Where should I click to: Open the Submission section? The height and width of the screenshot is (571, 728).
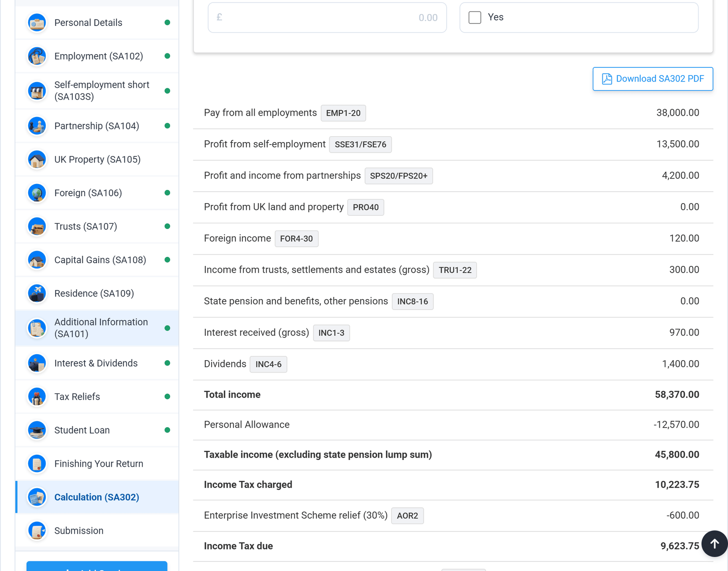tap(97, 531)
